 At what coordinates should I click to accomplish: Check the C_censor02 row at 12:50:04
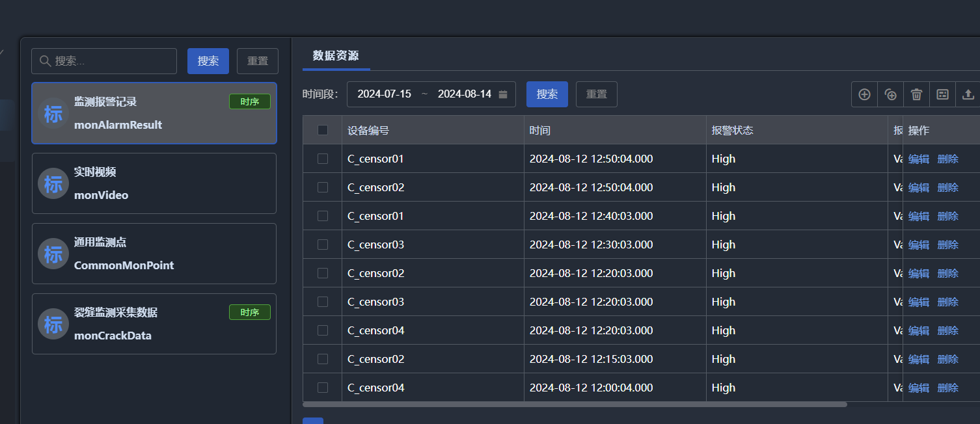coord(323,187)
